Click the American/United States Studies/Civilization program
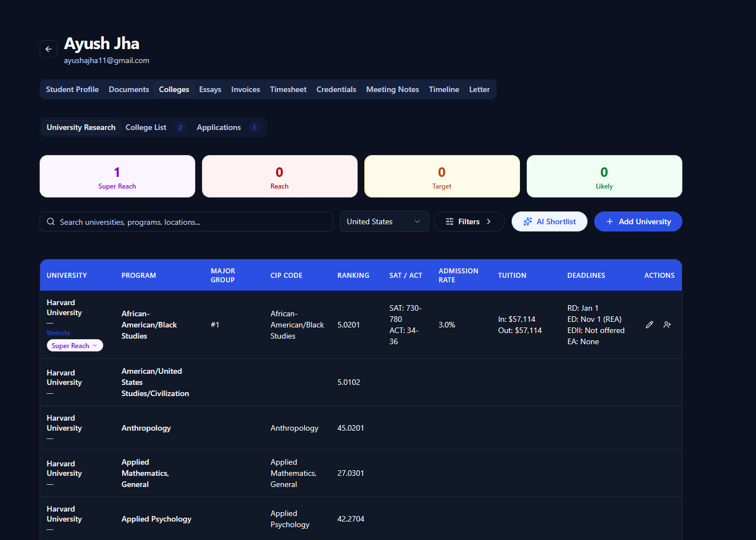 [156, 382]
